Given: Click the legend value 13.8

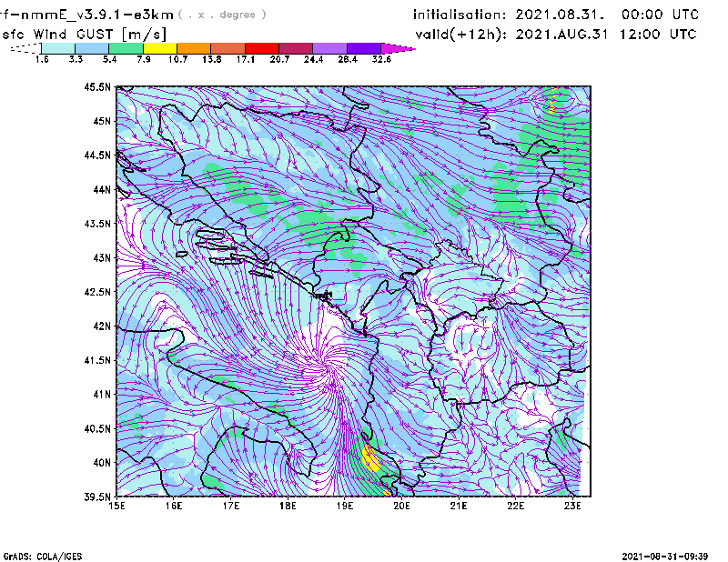Looking at the screenshot, I should click(x=212, y=59).
